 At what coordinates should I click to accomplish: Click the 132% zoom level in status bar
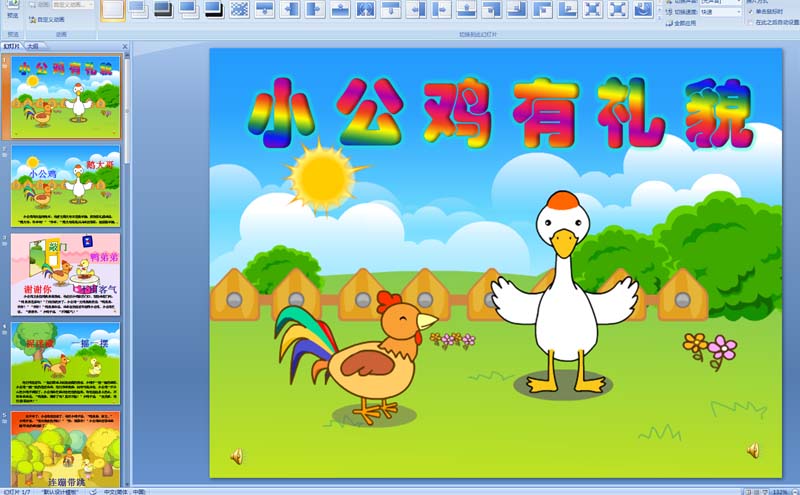[x=780, y=492]
